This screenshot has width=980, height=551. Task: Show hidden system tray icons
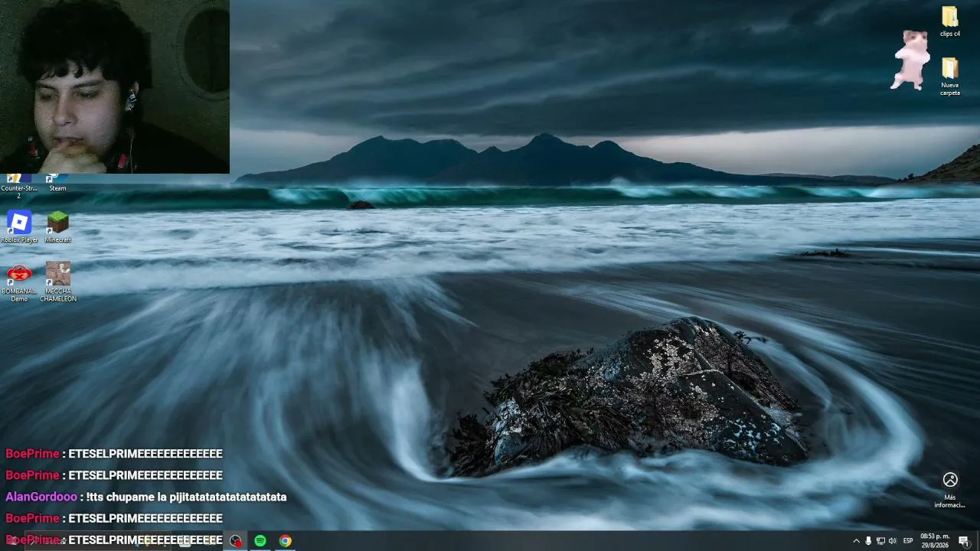[856, 541]
